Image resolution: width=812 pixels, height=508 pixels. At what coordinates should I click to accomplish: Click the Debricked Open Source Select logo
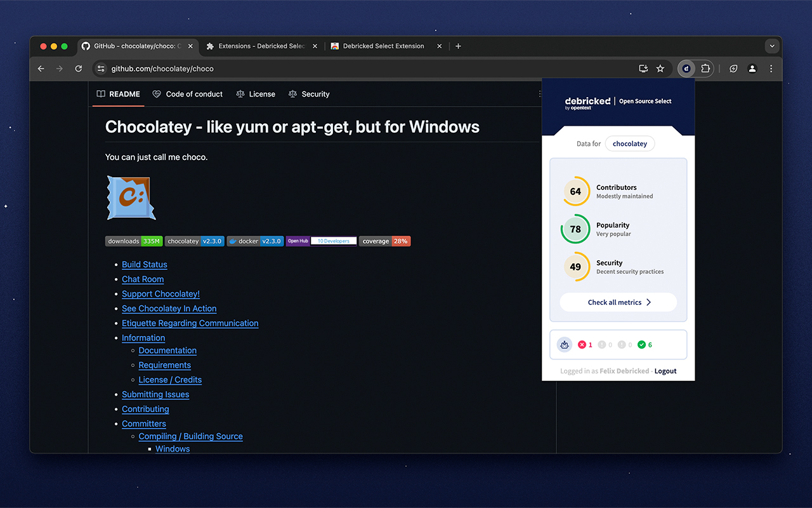(619, 104)
